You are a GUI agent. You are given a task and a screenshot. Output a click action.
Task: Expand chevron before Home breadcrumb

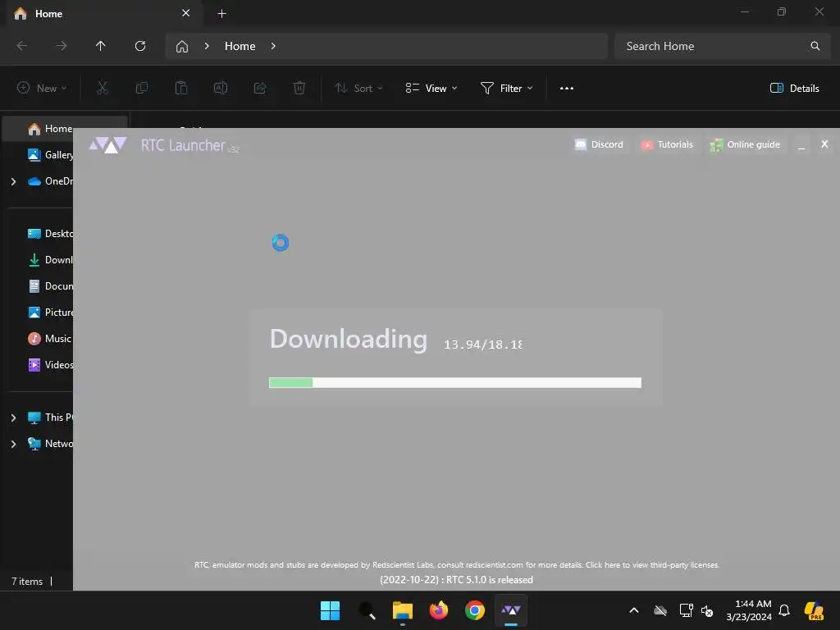point(207,46)
